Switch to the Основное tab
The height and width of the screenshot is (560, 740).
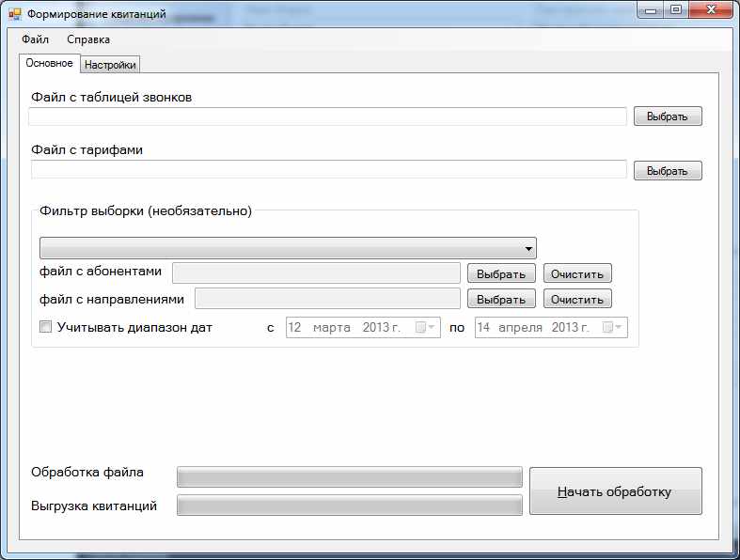tap(49, 63)
